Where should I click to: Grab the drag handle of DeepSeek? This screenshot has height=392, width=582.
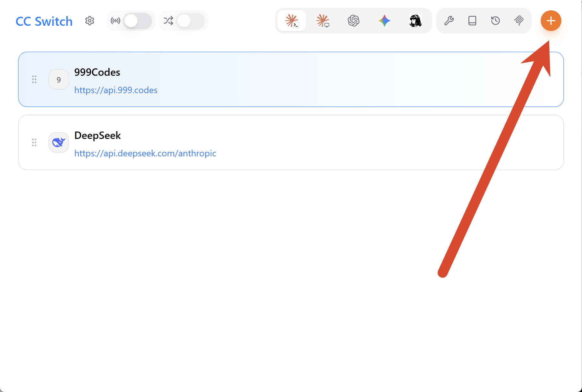34,142
